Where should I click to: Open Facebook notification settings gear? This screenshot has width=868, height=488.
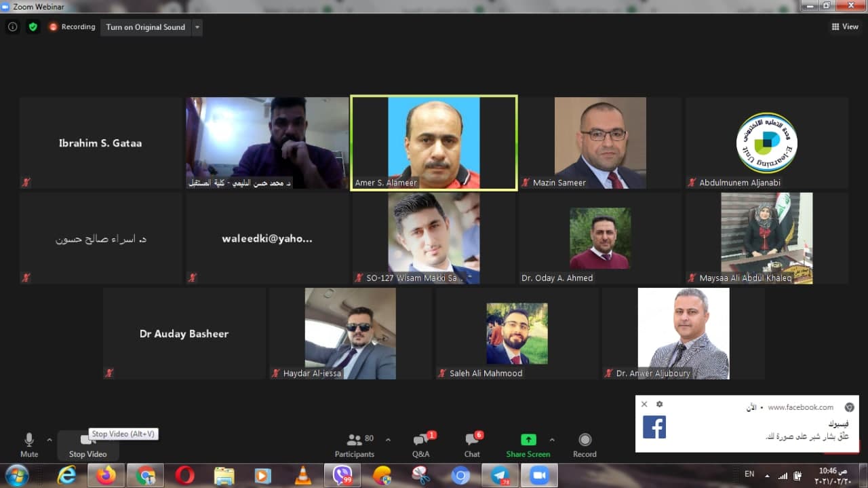(659, 404)
